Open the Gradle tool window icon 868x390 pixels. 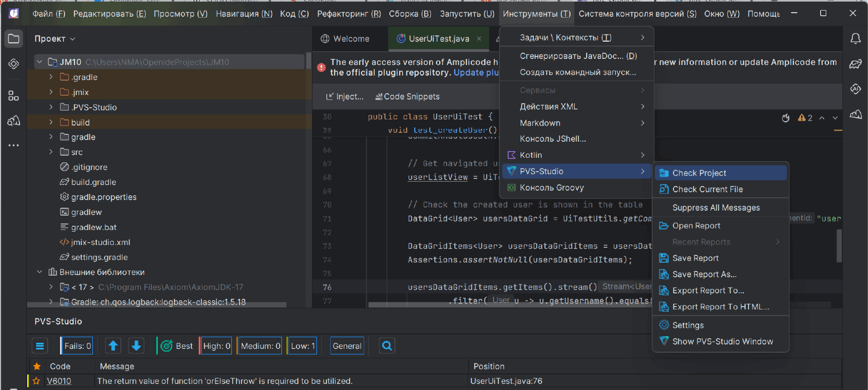click(x=855, y=64)
